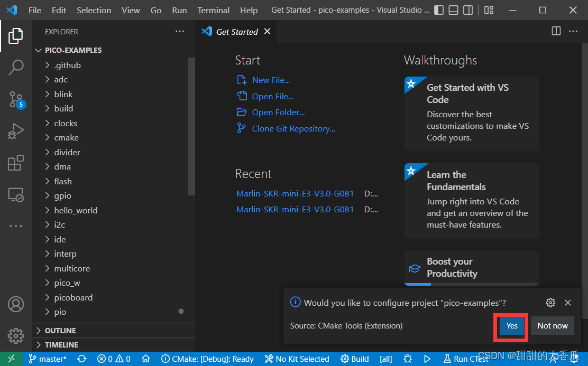Click Clone Git Repository... link
Viewport: 588px width, 366px height.
[x=293, y=129]
